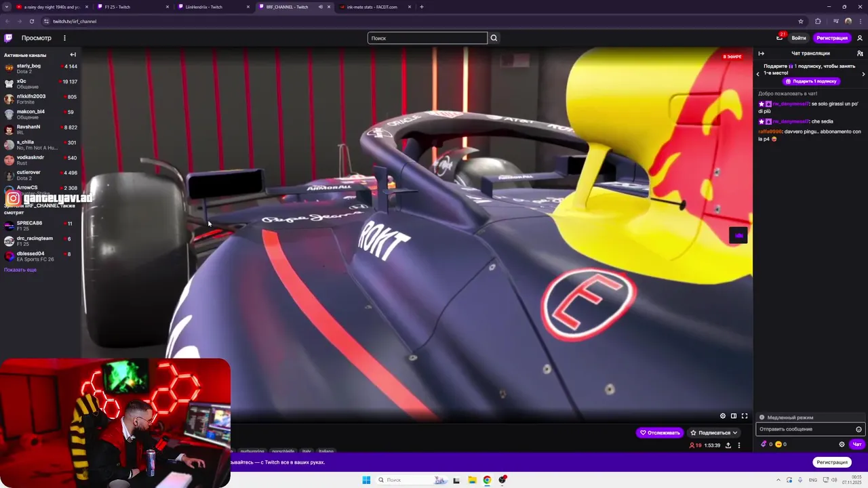Image resolution: width=868 pixels, height=488 pixels.
Task: Focus the Поиск search field
Action: tap(427, 38)
